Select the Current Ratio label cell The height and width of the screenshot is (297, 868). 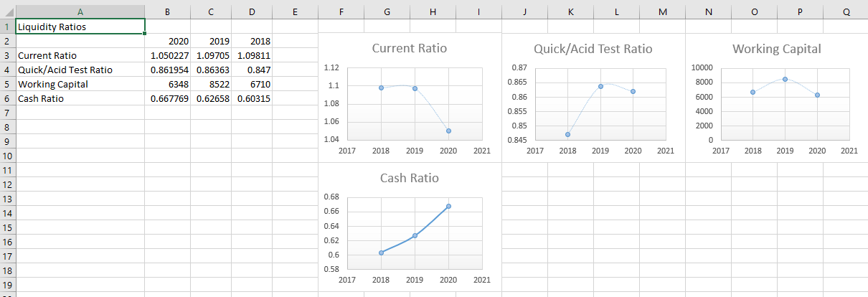[x=80, y=55]
